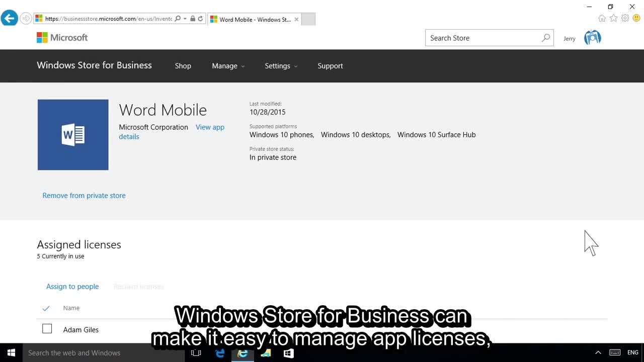The width and height of the screenshot is (644, 362).
Task: Open the Shop menu item
Action: pyautogui.click(x=183, y=66)
